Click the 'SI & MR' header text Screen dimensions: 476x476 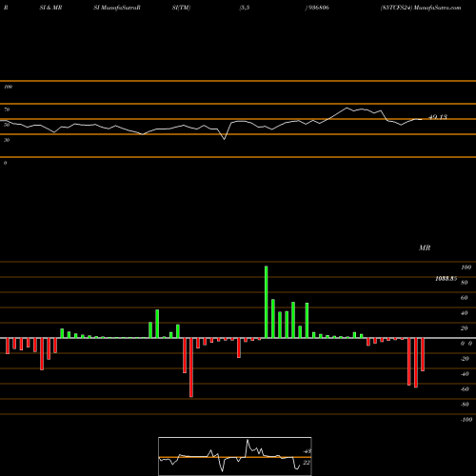(x=50, y=8)
